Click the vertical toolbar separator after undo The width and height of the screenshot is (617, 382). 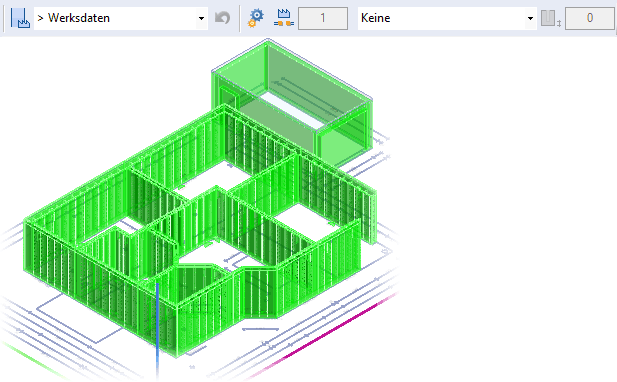pos(240,18)
